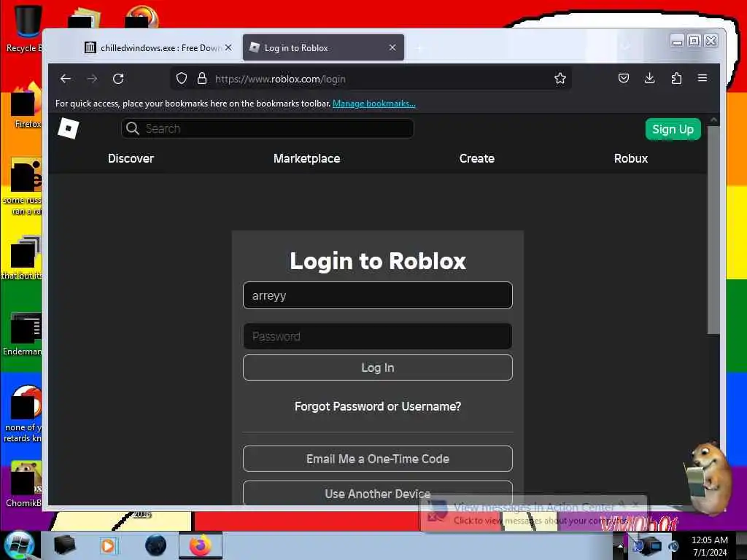This screenshot has width=747, height=560.
Task: Click the Roblox Search box
Action: pos(268,128)
